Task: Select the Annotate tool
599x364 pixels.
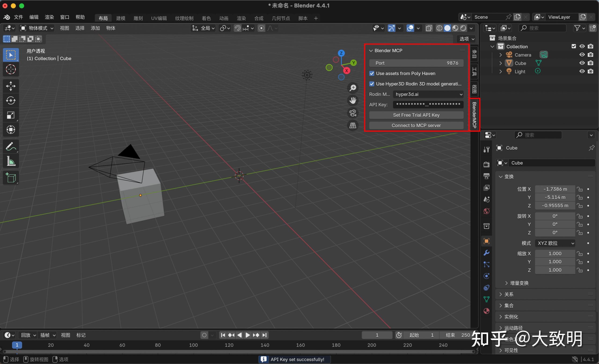Action: 11,146
